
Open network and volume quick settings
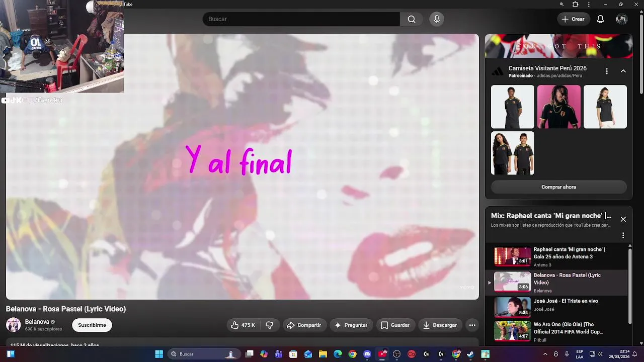pyautogui.click(x=596, y=354)
